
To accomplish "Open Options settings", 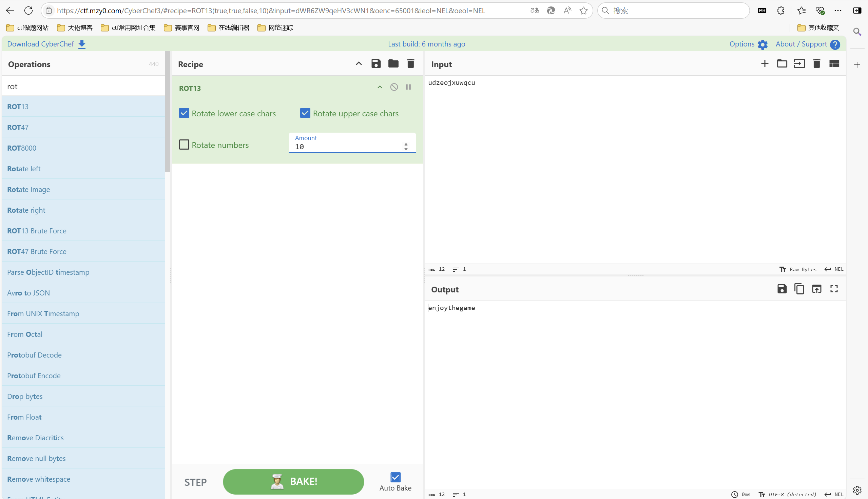I will (748, 44).
